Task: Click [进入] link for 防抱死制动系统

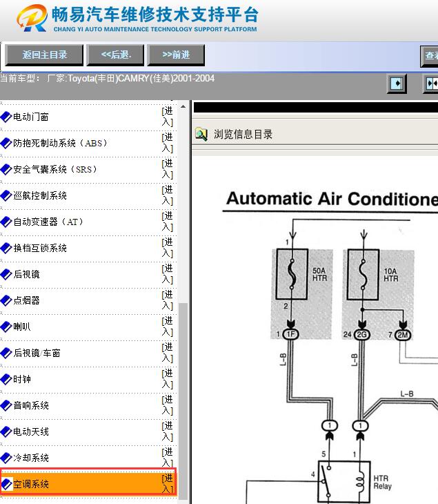Action: (168, 143)
